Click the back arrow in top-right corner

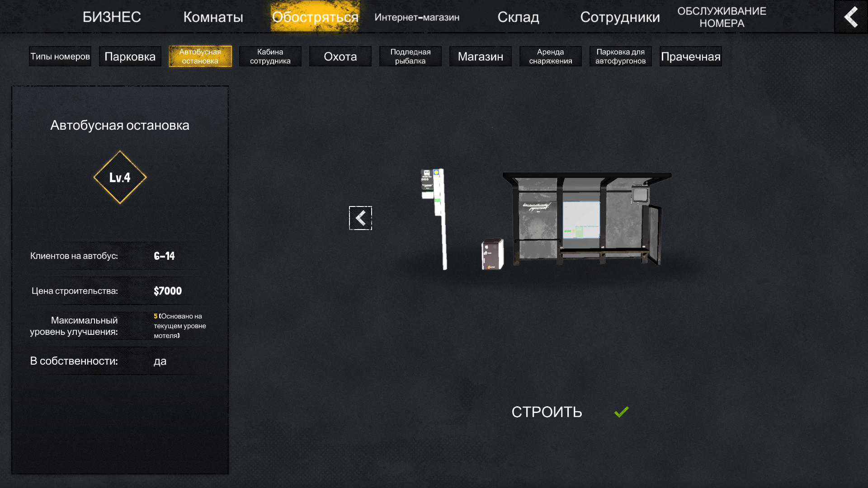851,17
